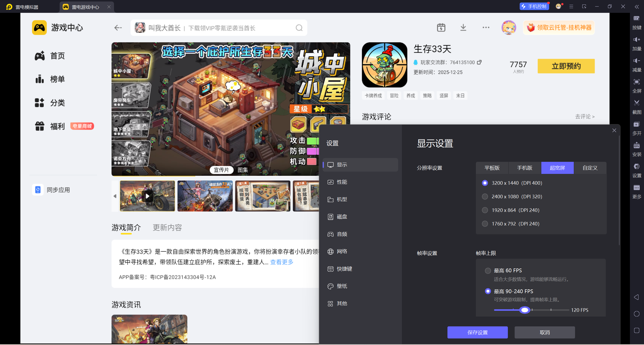Click the 保存设置 button
The image size is (644, 345).
point(477,332)
